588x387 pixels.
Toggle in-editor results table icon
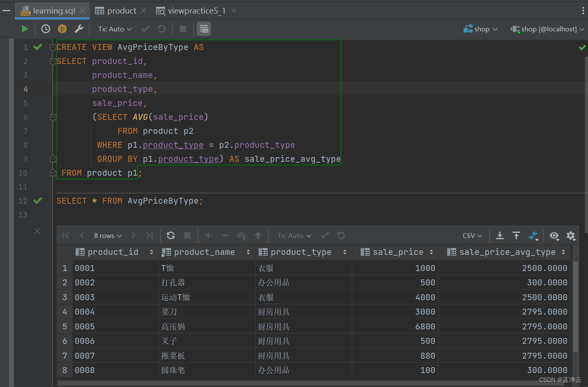[x=204, y=29]
